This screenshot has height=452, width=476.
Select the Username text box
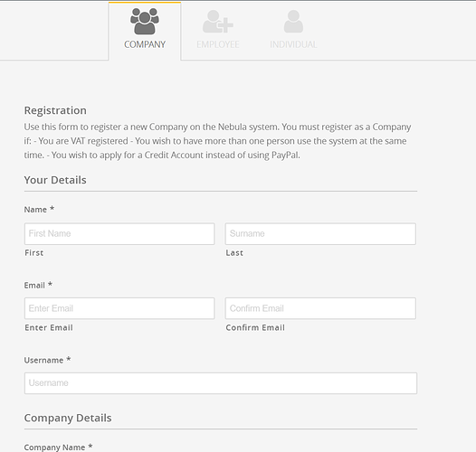[x=221, y=383]
